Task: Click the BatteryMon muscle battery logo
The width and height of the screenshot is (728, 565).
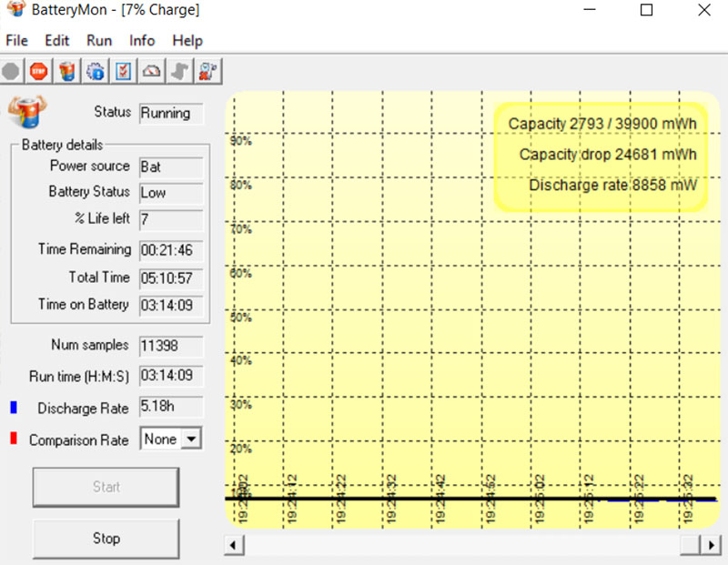Action: (28, 112)
